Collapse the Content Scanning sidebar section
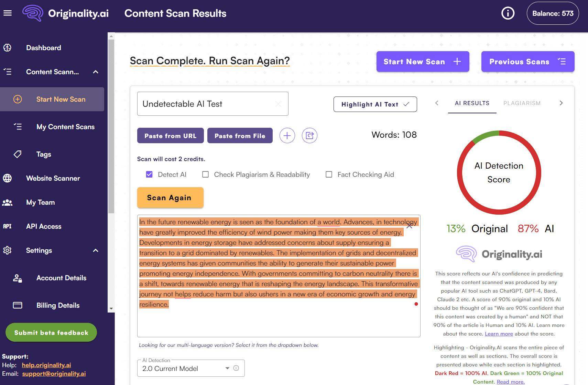Viewport: 588px width, 385px height. click(96, 72)
